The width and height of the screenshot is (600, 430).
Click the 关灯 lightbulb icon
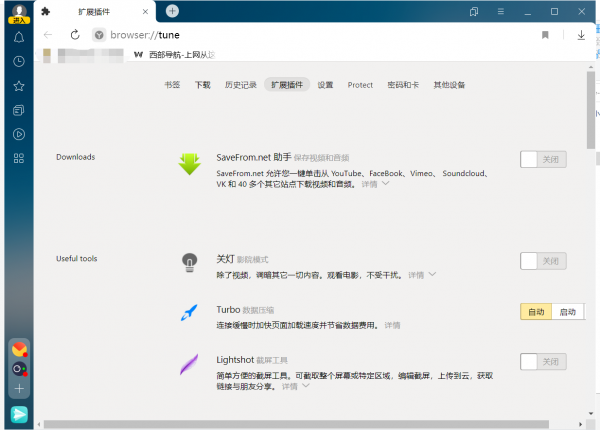point(189,262)
